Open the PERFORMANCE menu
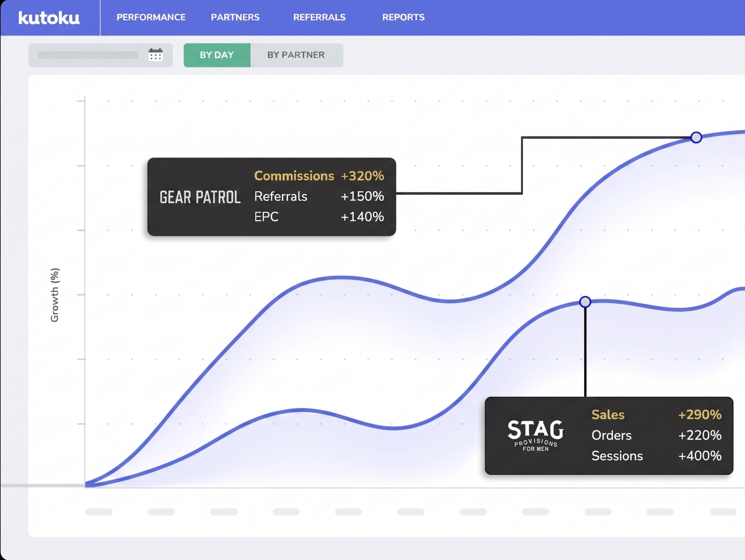Screen dimensions: 745x560 (151, 17)
